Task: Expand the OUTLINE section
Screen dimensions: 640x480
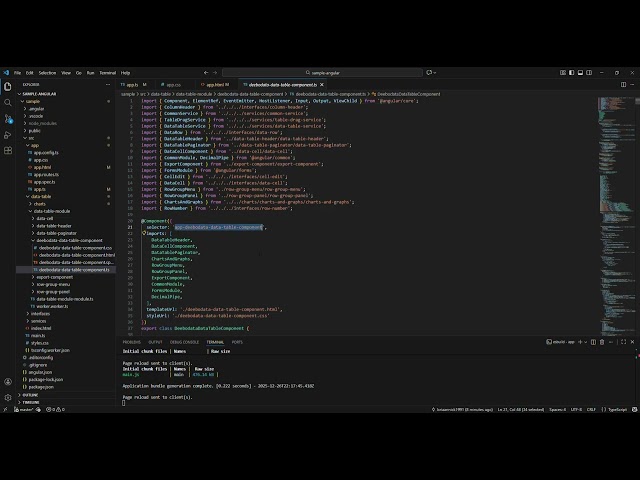Action: pyautogui.click(x=31, y=395)
